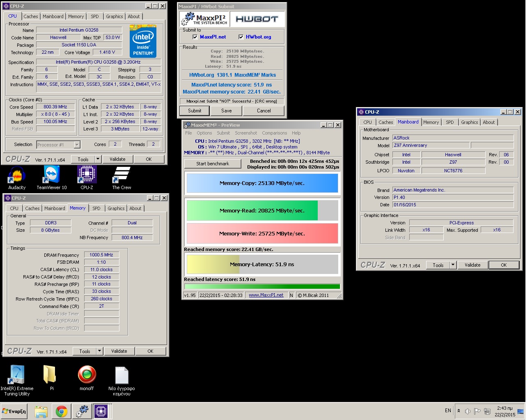Click the HWbot.org link label in Submit dialog
Image resolution: width=532 pixels, height=420 pixels.
click(x=259, y=37)
